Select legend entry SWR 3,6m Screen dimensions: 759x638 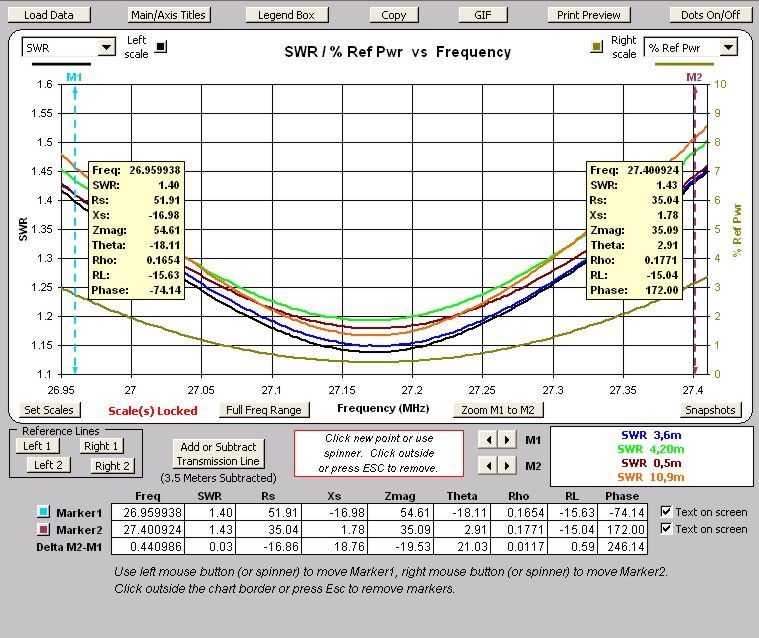(x=652, y=435)
